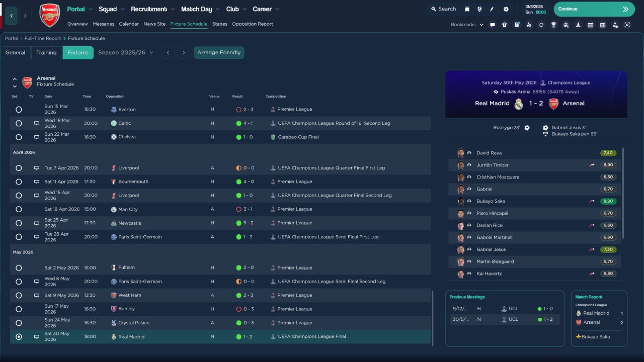
Task: Open the trophy shortcut icon
Action: click(553, 25)
